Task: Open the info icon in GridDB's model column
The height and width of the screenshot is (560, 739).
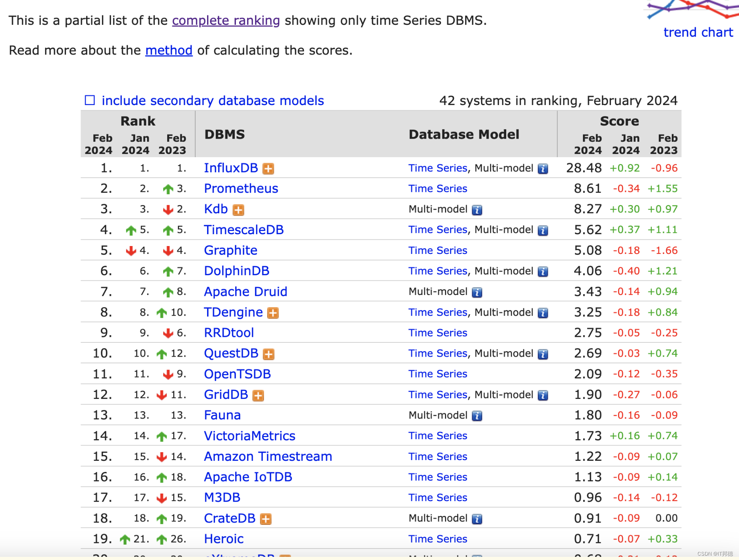Action: coord(543,395)
